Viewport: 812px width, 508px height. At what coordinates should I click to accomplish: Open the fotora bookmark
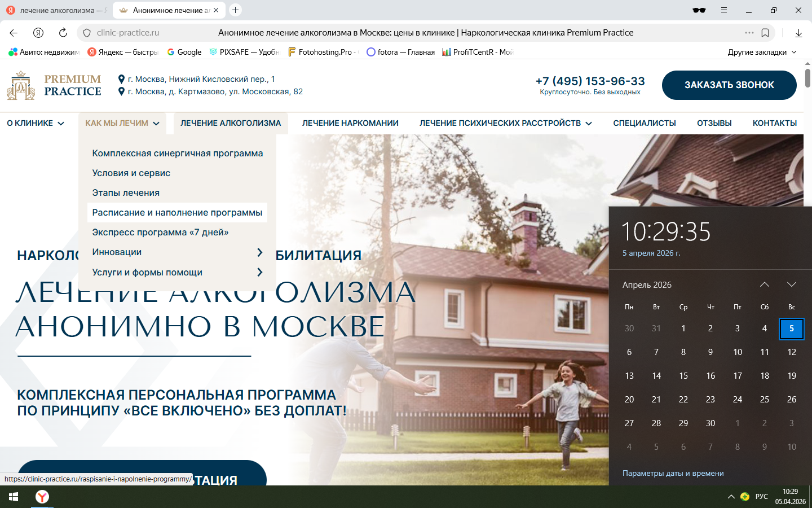point(400,52)
